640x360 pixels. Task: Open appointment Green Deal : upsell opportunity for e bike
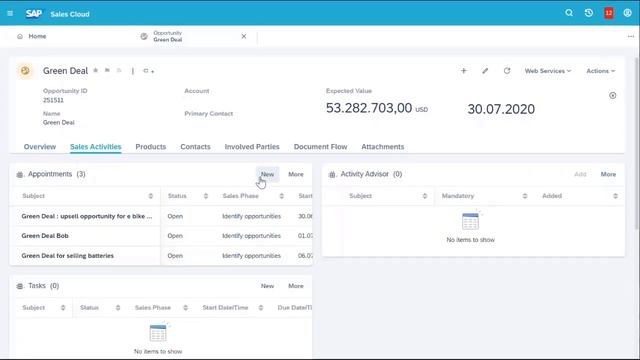tap(87, 216)
